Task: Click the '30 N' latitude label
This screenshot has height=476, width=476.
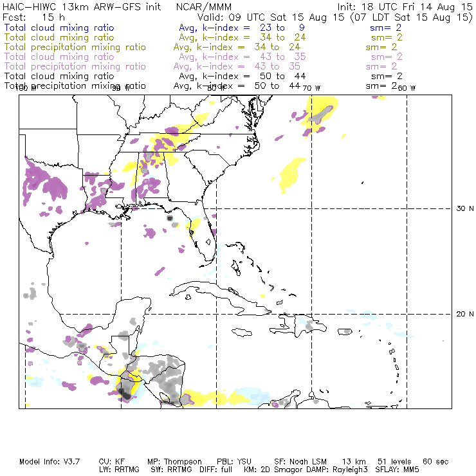Action: 465,208
